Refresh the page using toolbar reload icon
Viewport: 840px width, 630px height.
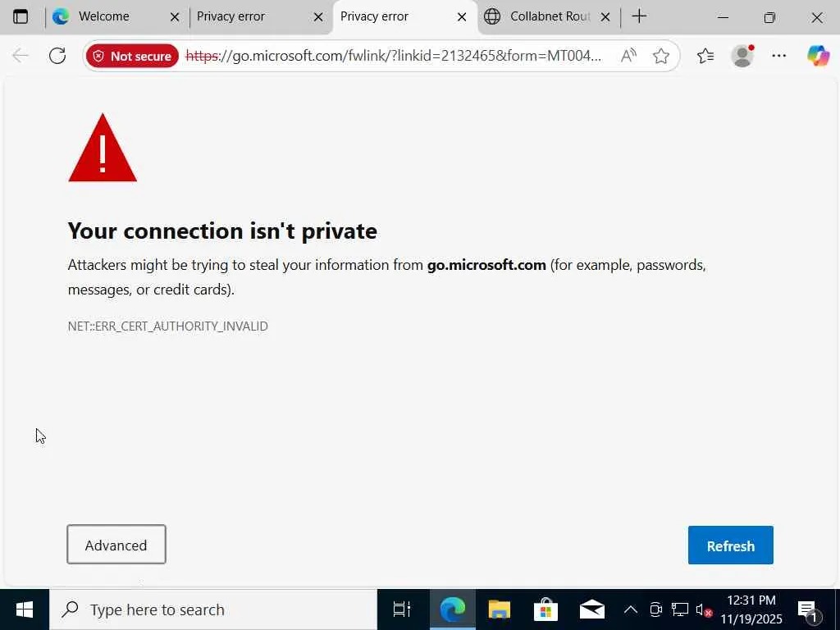pos(57,56)
